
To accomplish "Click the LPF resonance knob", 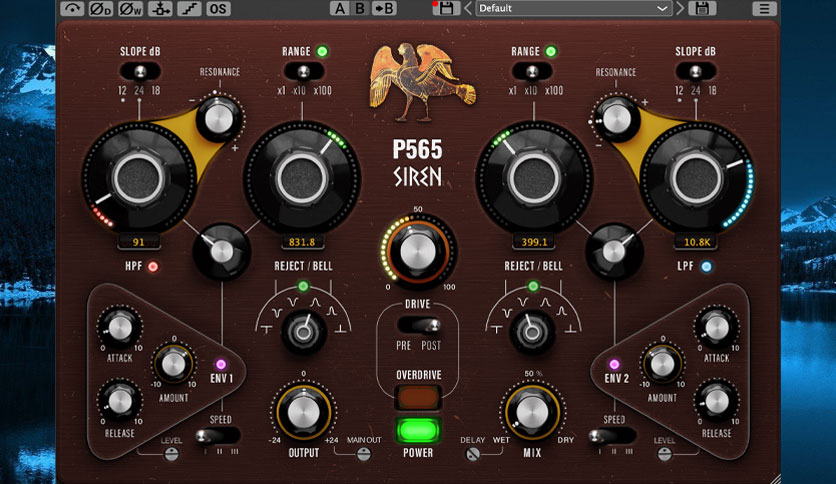I will 616,119.
